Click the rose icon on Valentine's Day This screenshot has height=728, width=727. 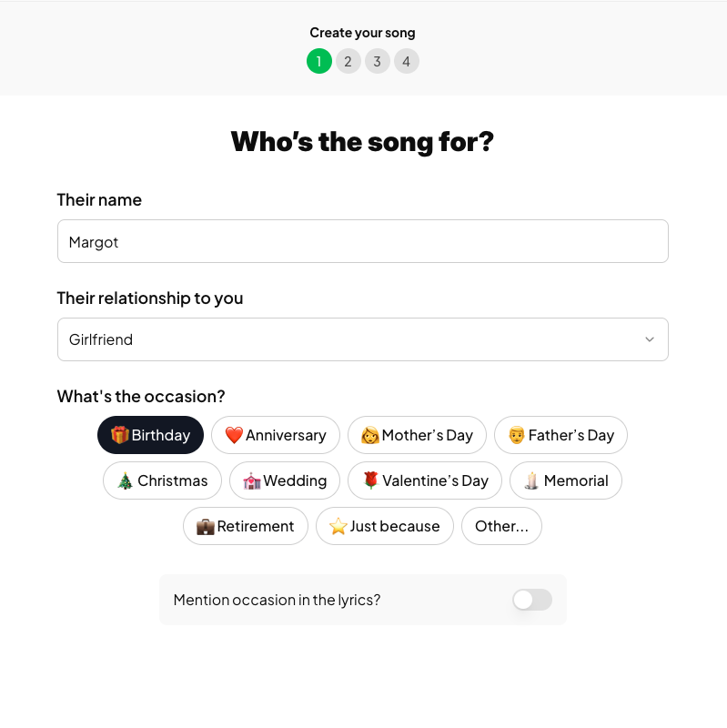pos(371,480)
